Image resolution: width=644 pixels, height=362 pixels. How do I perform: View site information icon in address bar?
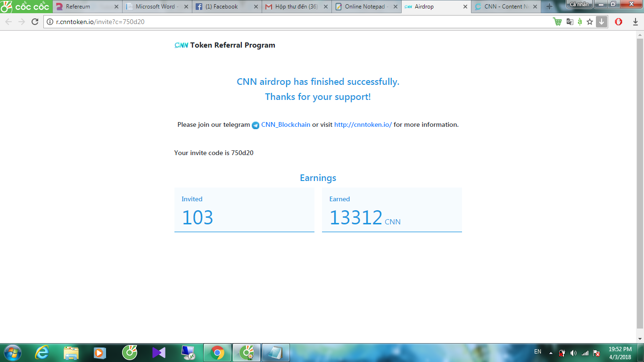click(x=50, y=22)
